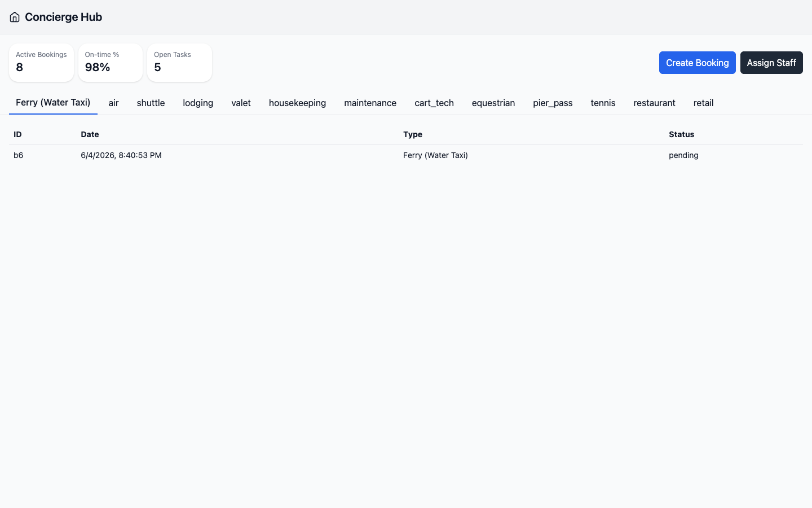Click the Active Bookings stat card
This screenshot has width=812, height=508.
pos(41,63)
